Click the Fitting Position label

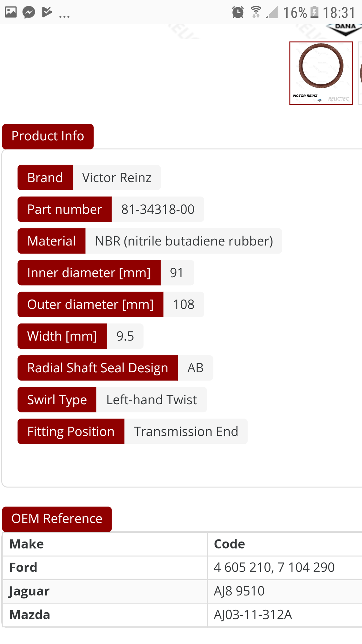[71, 431]
